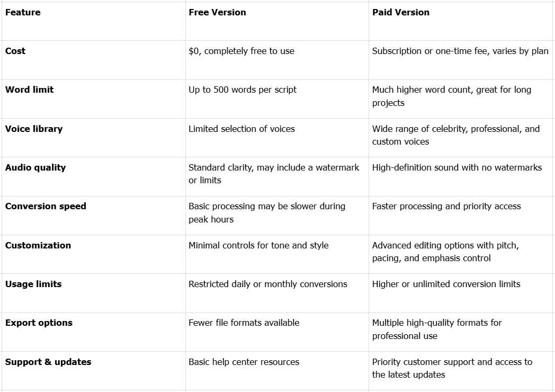
Task: Select the "Conversion speed" row label
Action: coord(46,206)
